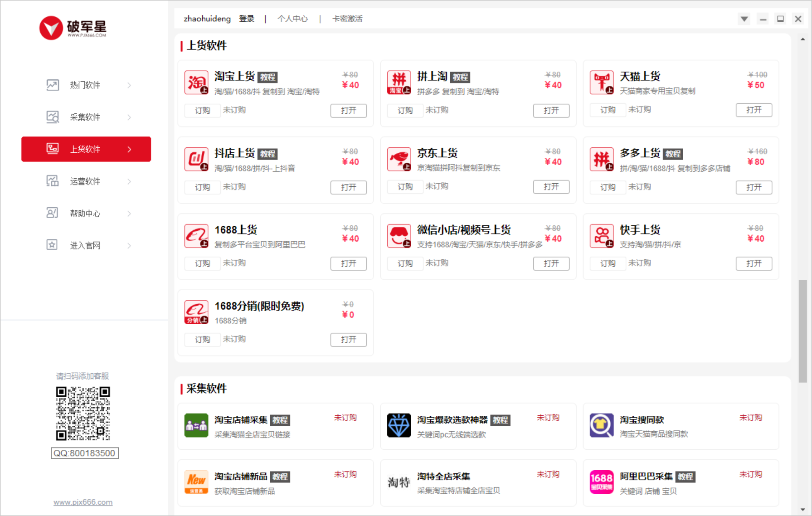812x516 pixels.
Task: Select 运营软件 in the sidebar menu
Action: pyautogui.click(x=85, y=181)
